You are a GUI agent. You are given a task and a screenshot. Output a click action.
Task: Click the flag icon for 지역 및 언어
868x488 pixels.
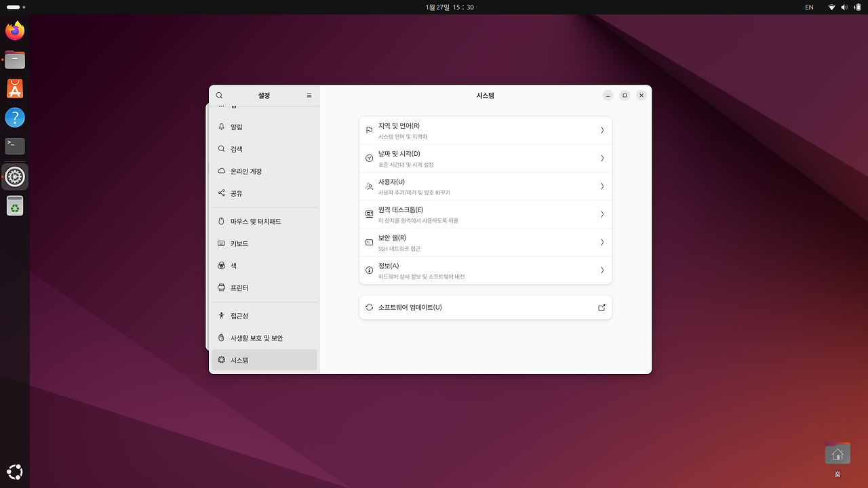pyautogui.click(x=369, y=130)
